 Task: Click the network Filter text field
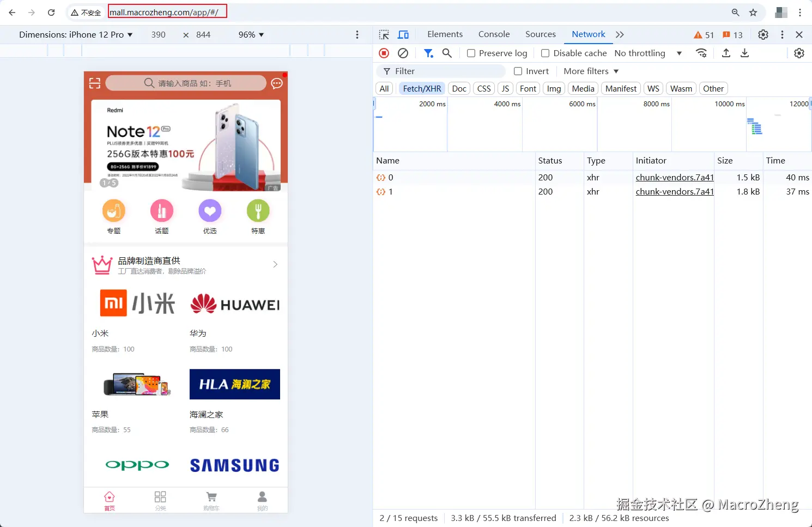click(441, 71)
